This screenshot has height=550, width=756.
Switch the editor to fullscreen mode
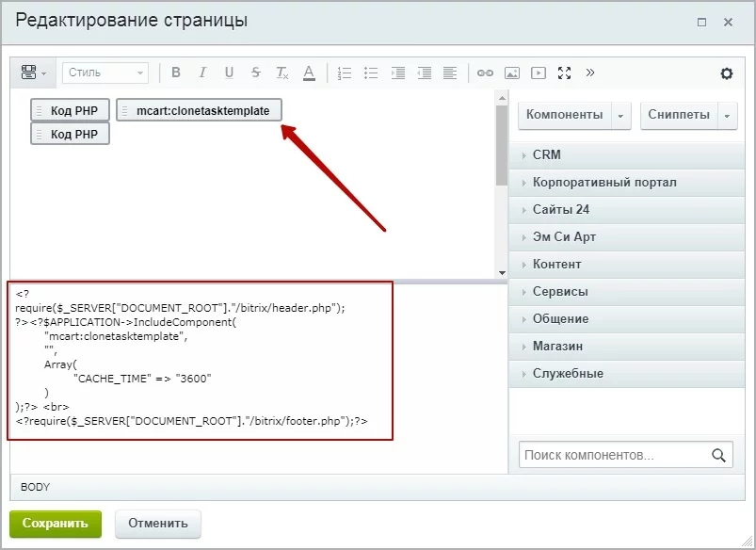coord(565,73)
